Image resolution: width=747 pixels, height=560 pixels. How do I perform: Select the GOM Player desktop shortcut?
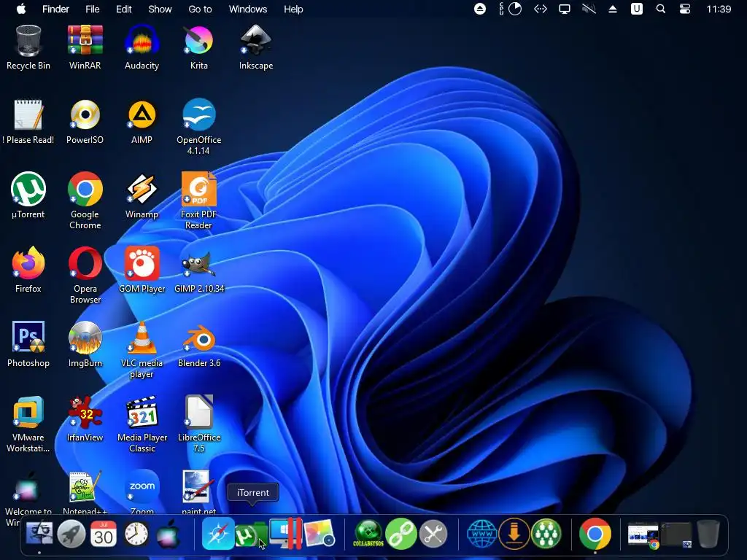coord(142,271)
